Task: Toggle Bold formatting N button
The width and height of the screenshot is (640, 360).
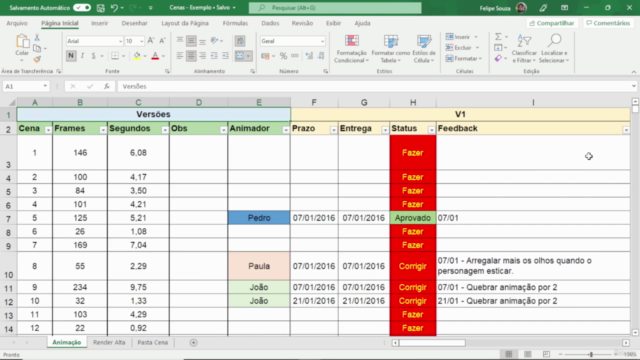Action: click(x=71, y=56)
